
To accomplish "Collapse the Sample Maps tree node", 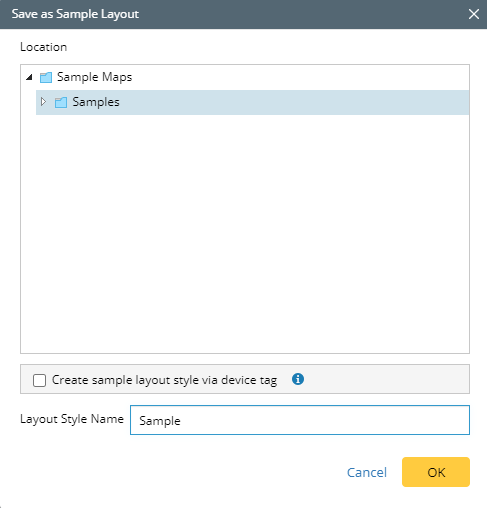I will (x=29, y=77).
